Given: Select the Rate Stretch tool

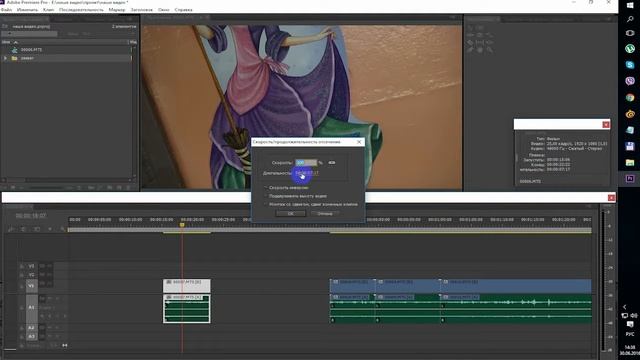Looking at the screenshot, I should [x=489, y=35].
